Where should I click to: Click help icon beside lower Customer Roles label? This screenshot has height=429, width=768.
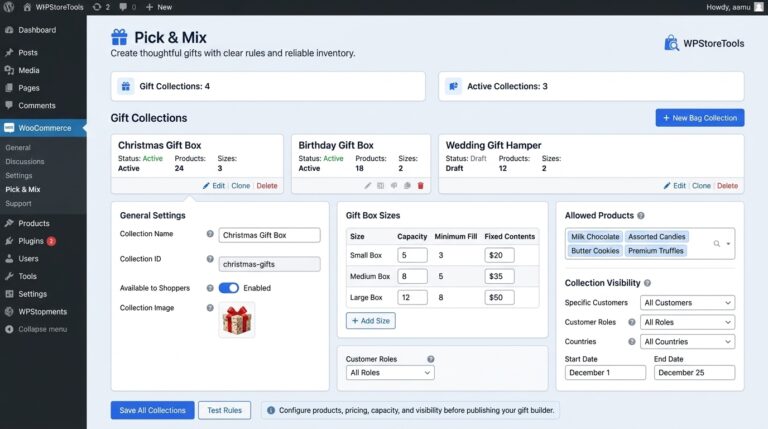pos(431,359)
